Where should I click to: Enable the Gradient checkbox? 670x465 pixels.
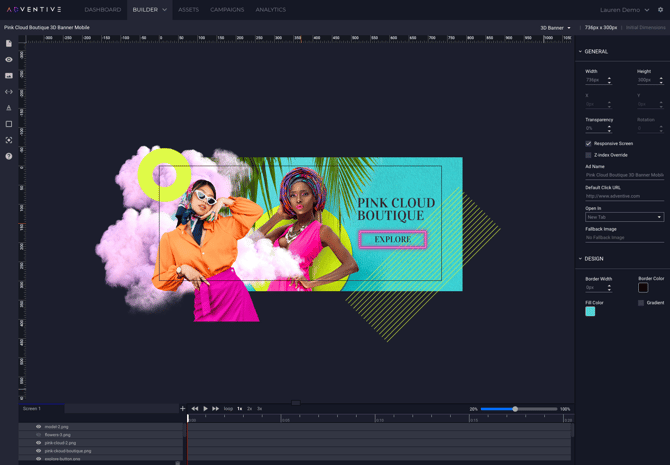tap(641, 303)
